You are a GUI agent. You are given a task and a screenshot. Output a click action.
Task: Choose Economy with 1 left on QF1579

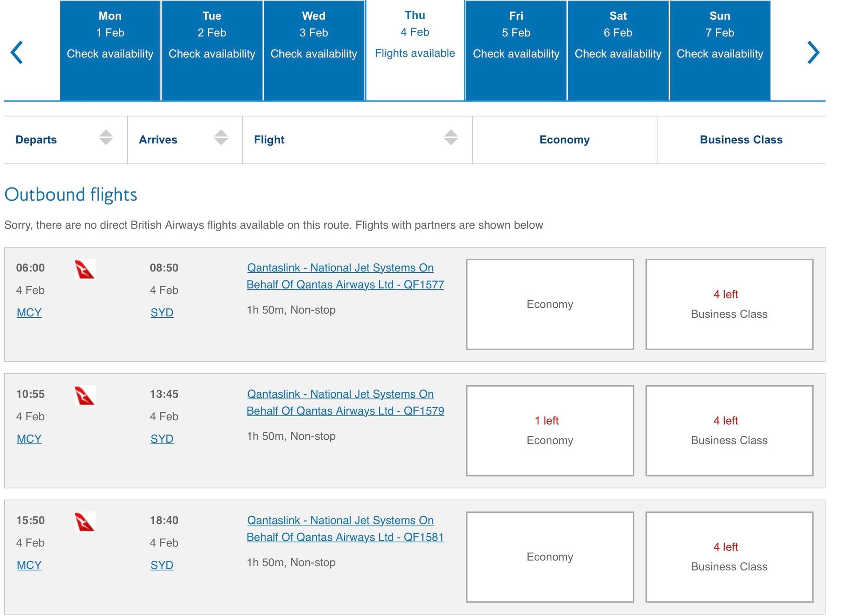[550, 431]
